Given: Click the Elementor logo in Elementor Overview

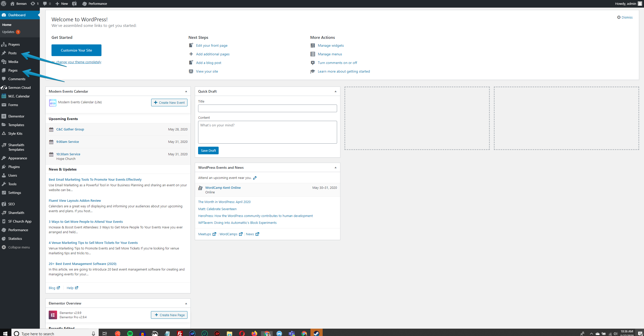Looking at the screenshot, I should [x=53, y=315].
